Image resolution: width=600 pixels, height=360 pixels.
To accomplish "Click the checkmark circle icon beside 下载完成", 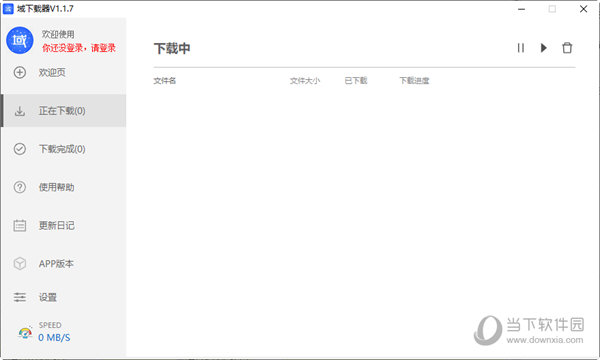I will (20, 149).
